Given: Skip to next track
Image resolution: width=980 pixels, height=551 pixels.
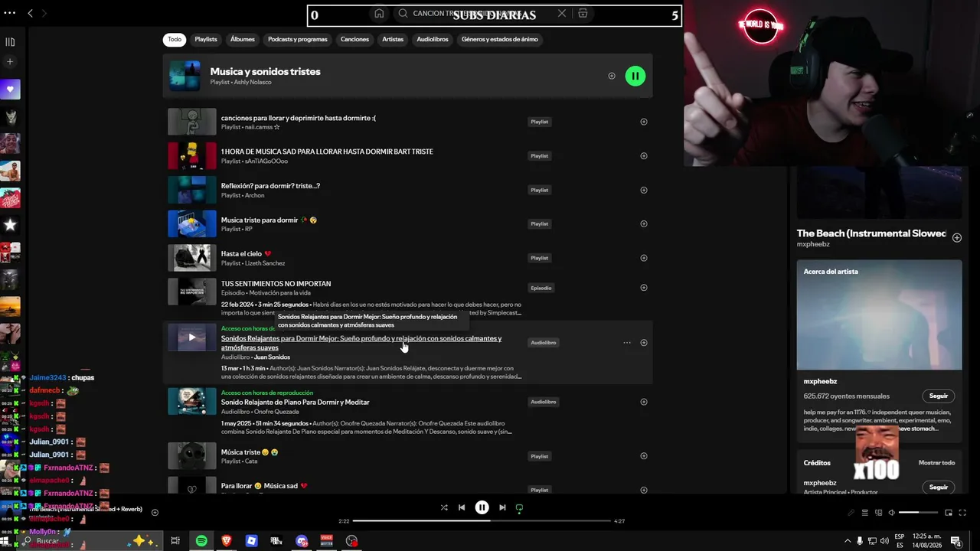Looking at the screenshot, I should pyautogui.click(x=502, y=507).
